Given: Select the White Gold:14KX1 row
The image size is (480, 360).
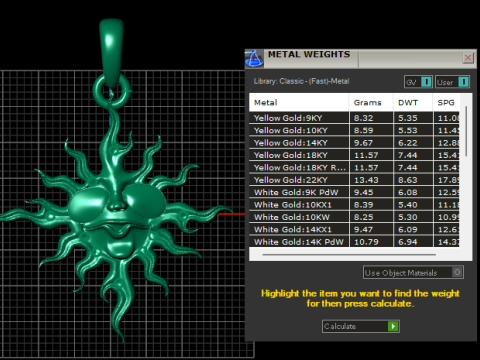Looking at the screenshot, I should (354, 229).
